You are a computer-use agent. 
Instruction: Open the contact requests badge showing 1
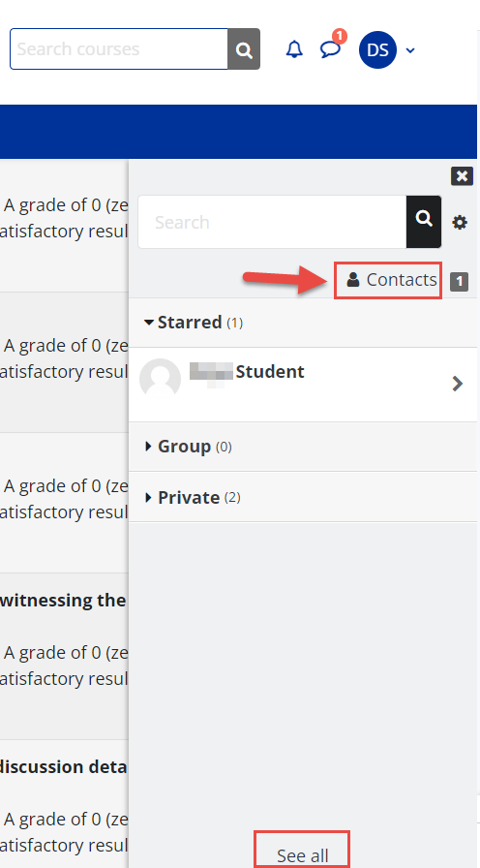[459, 282]
